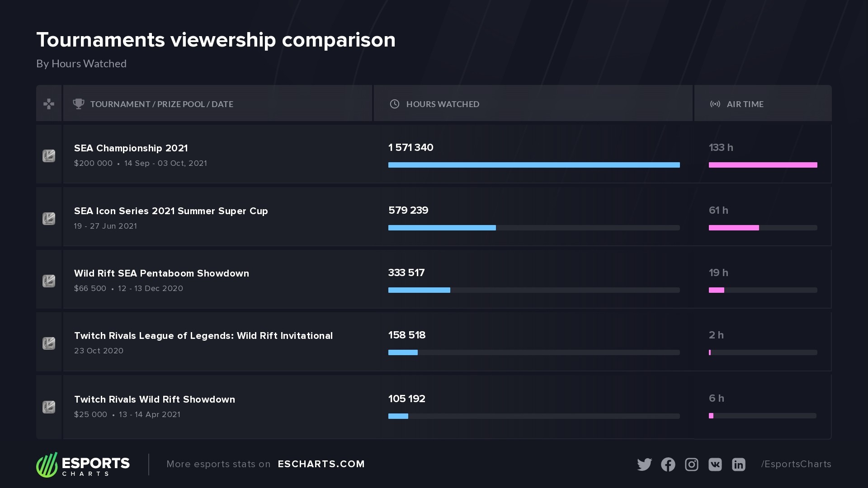Screen dimensions: 868x488
Task: Select the Wild Rift SEA Pentaboom Showdown title
Action: [x=161, y=273]
